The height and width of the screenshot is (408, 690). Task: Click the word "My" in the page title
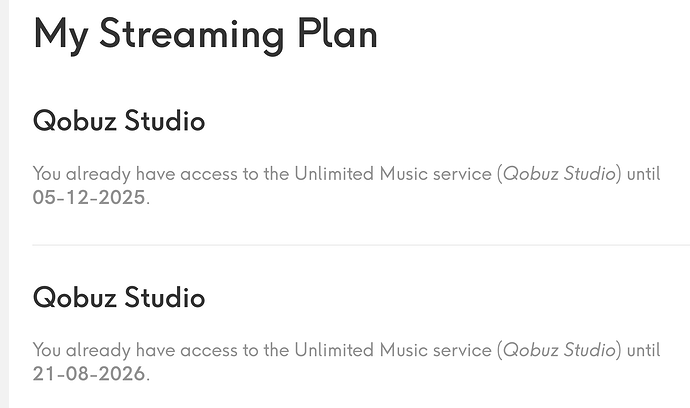pos(58,34)
